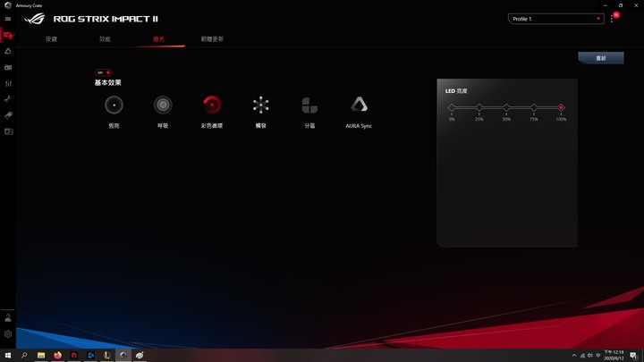Switch to the 燈光 (Lighting) tab

click(x=158, y=39)
